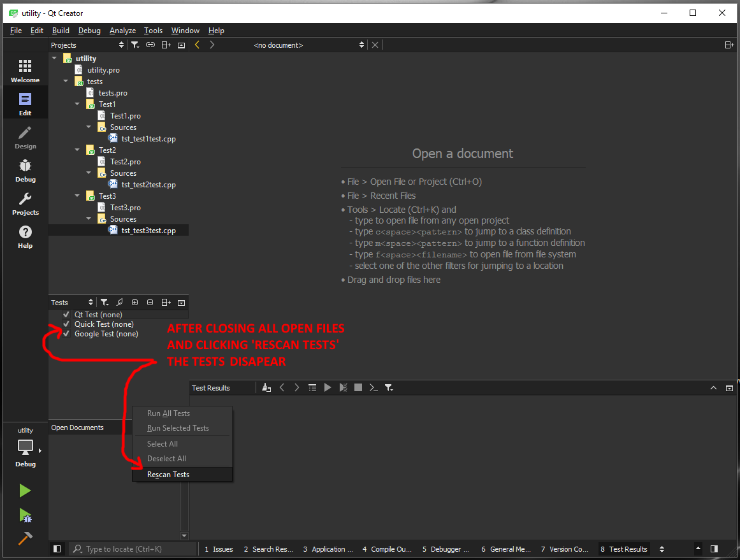Toggle the left sidebar visibility icon
Screen dimensions: 740x560
57,549
